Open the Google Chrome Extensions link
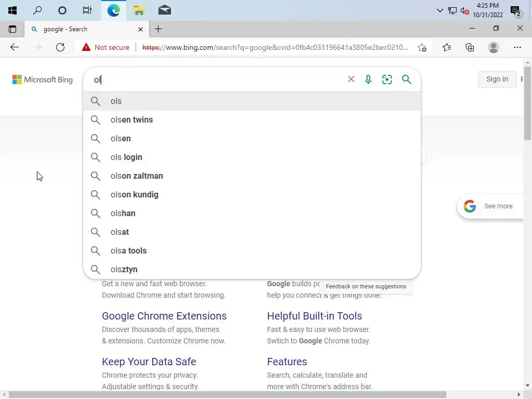The height and width of the screenshot is (399, 532). click(164, 316)
